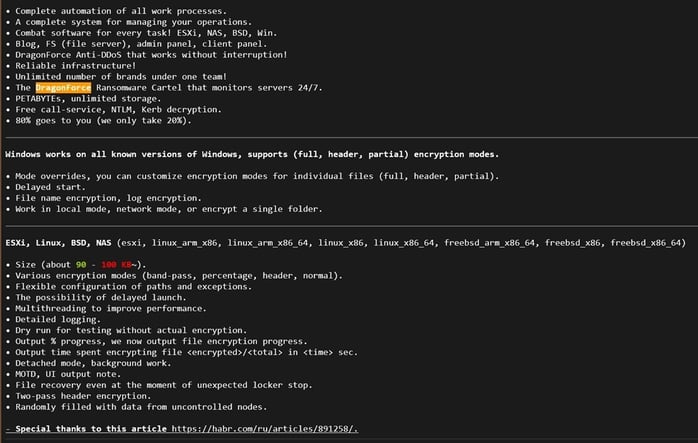Click the highlighted DragonForce word
Image resolution: width=698 pixels, height=443 pixels.
click(x=63, y=87)
